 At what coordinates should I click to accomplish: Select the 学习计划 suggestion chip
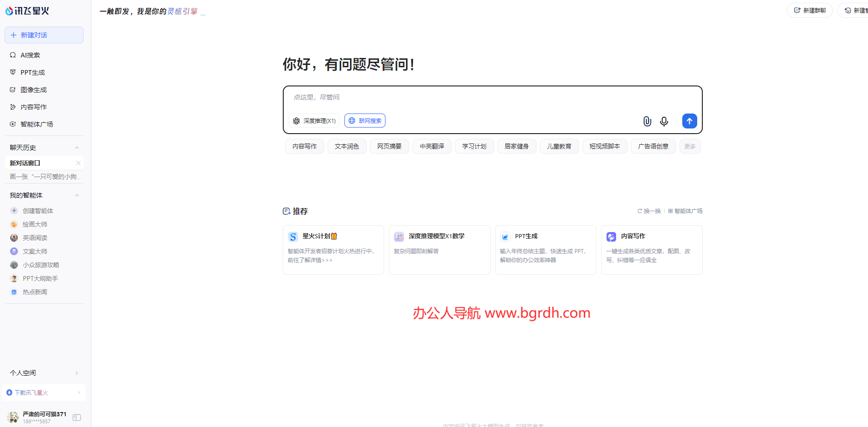point(475,146)
